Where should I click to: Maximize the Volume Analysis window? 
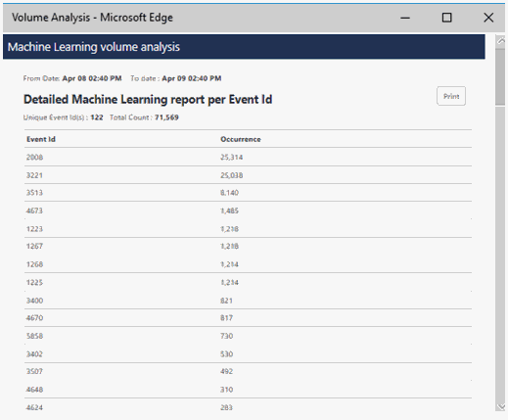pyautogui.click(x=446, y=18)
